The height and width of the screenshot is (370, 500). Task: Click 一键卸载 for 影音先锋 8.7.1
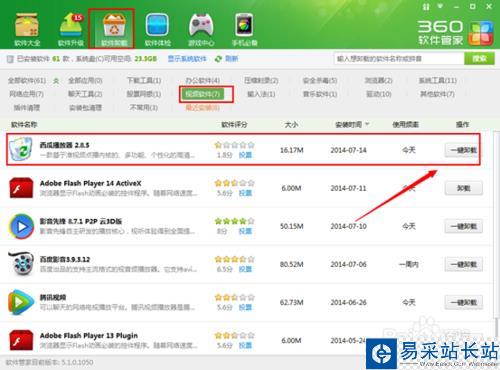click(x=464, y=227)
